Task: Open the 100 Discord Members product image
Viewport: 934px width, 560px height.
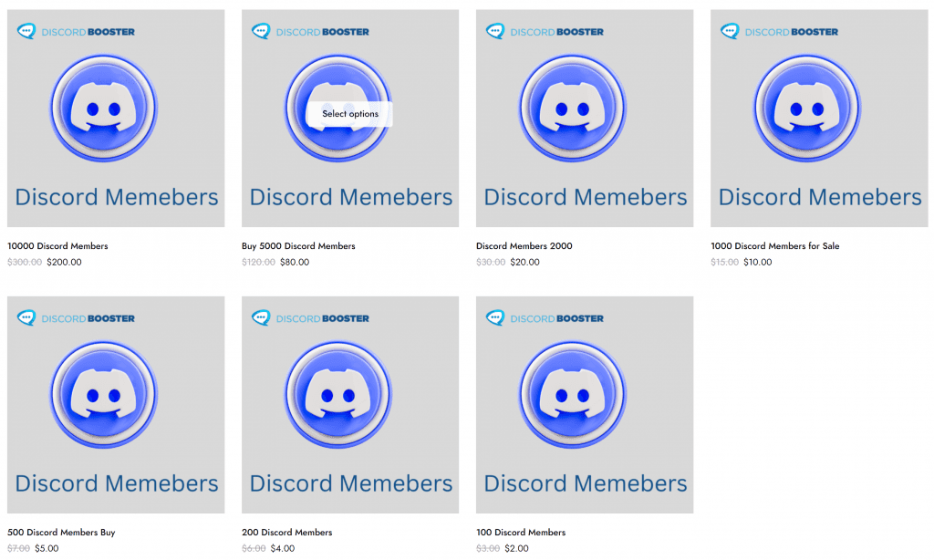Action: pyautogui.click(x=585, y=405)
